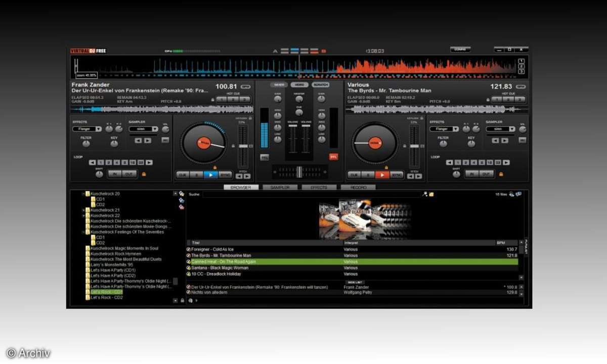
Task: Open the left deck sampler siren dropdown
Action: (144, 129)
